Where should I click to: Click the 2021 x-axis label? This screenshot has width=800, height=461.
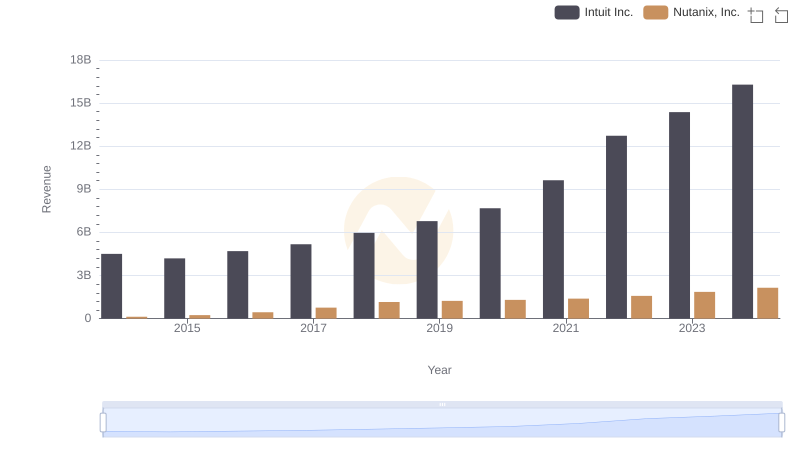click(x=566, y=328)
